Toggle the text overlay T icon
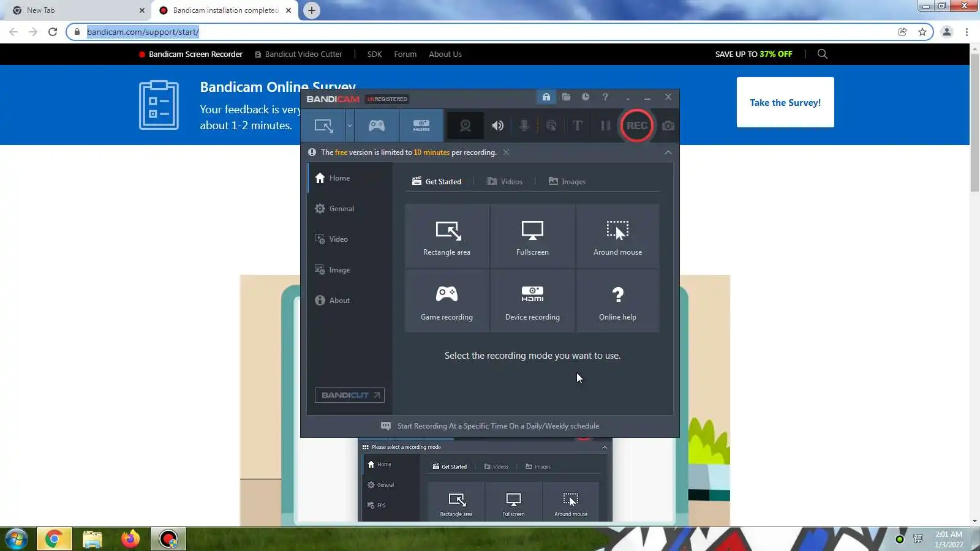Screen dimensions: 980x551 pos(578,126)
